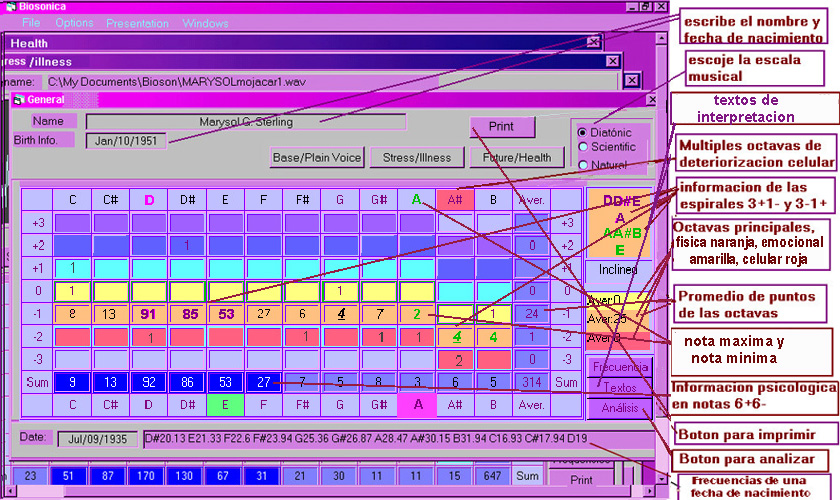The image size is (840, 500).
Task: Click the General window title icon
Action: coord(18,100)
